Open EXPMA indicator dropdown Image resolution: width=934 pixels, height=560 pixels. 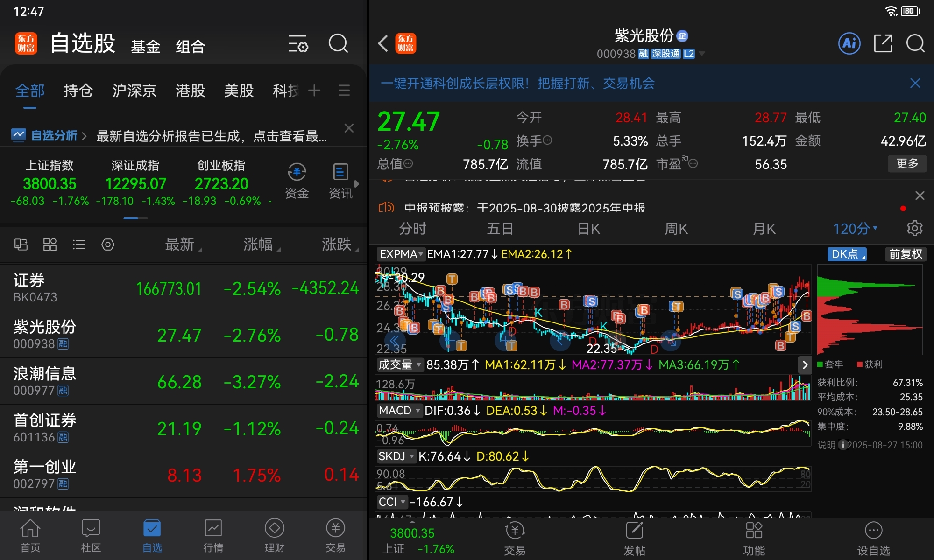click(x=401, y=254)
